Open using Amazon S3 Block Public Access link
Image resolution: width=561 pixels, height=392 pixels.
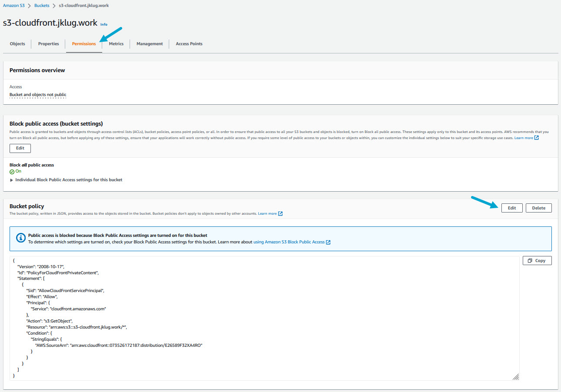pyautogui.click(x=289, y=242)
